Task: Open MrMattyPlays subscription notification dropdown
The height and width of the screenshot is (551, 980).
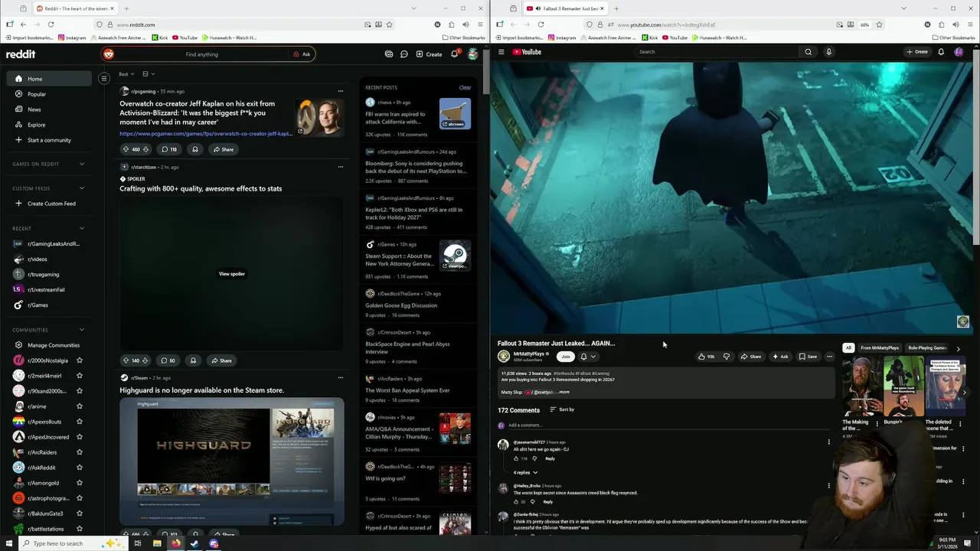Action: click(x=587, y=357)
